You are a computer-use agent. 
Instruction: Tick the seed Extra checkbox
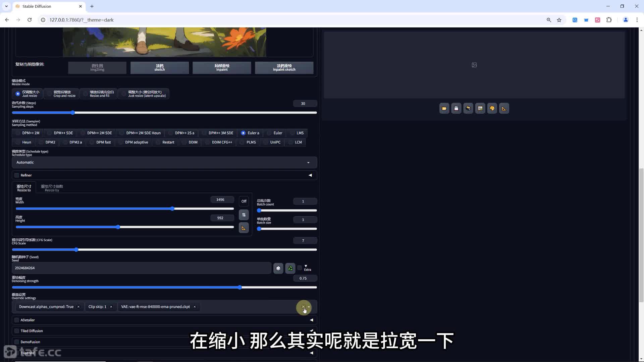tap(300, 268)
